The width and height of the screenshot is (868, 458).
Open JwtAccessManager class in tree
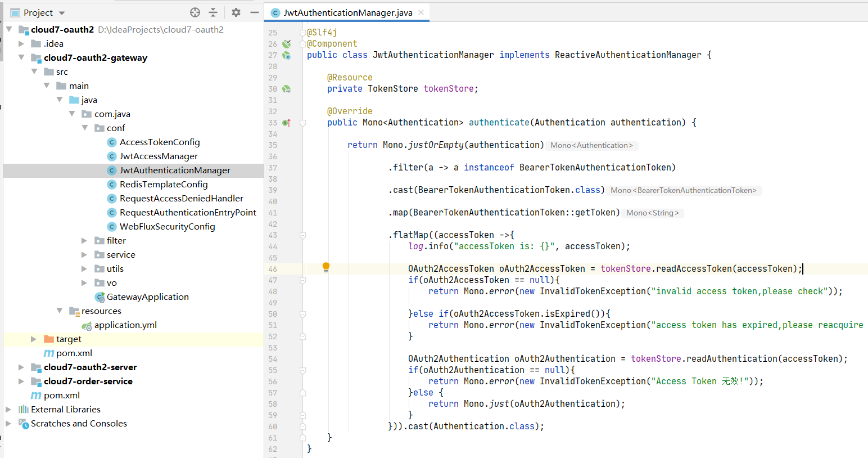pyautogui.click(x=159, y=156)
